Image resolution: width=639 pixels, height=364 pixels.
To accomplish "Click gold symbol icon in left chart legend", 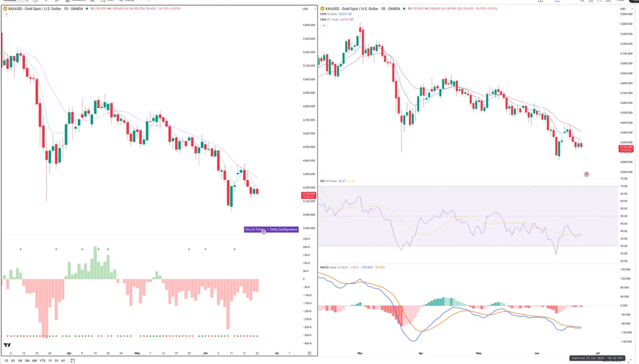I will [5, 9].
